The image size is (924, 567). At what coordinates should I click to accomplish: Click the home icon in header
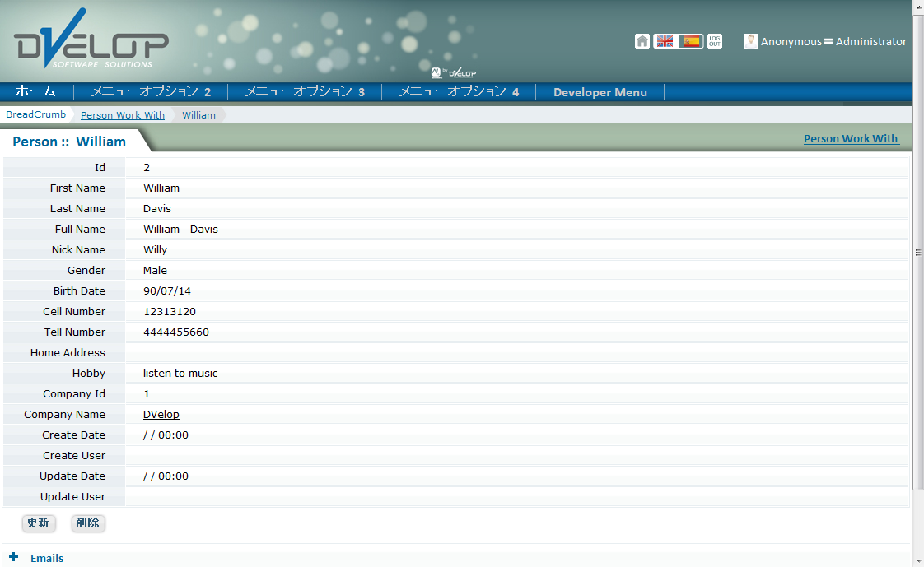coord(642,41)
